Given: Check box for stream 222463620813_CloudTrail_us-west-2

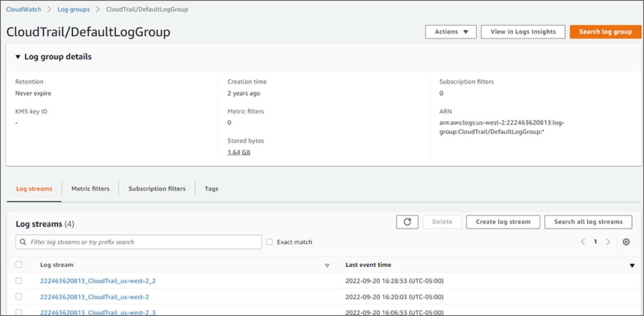Looking at the screenshot, I should coord(19,296).
